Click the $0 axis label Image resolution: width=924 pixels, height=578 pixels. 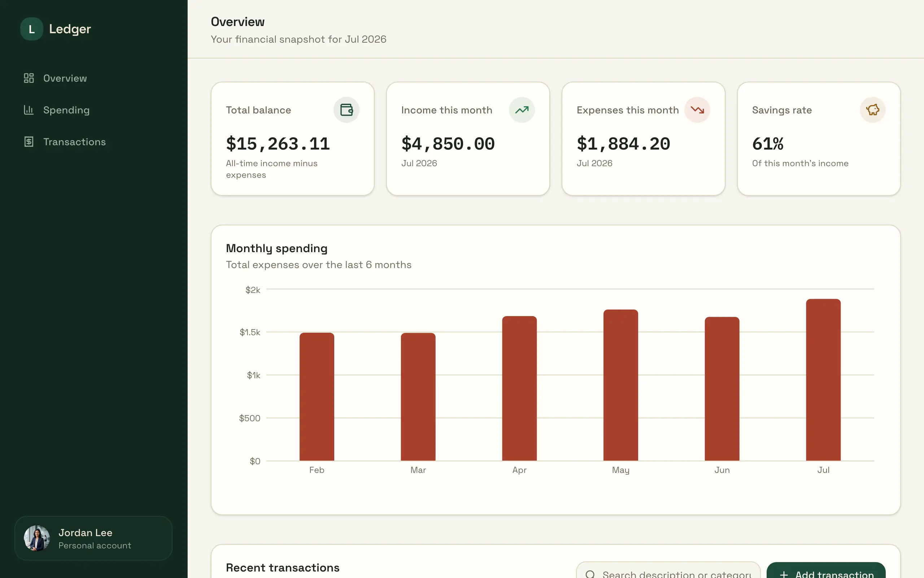pos(255,461)
